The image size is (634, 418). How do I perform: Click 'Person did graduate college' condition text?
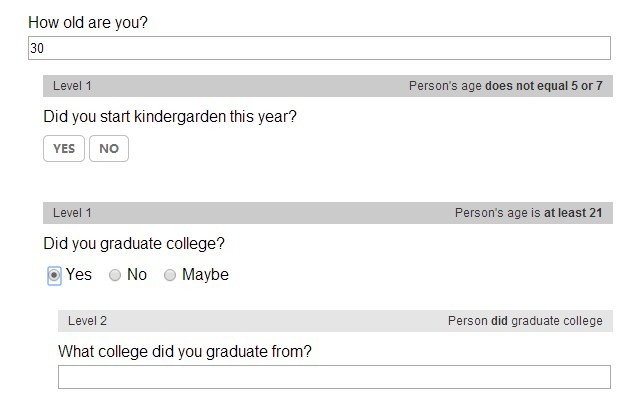[x=525, y=321]
